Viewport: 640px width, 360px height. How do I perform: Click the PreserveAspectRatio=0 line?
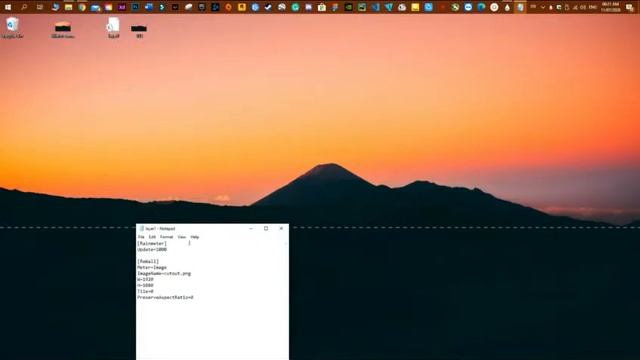[x=165, y=298]
